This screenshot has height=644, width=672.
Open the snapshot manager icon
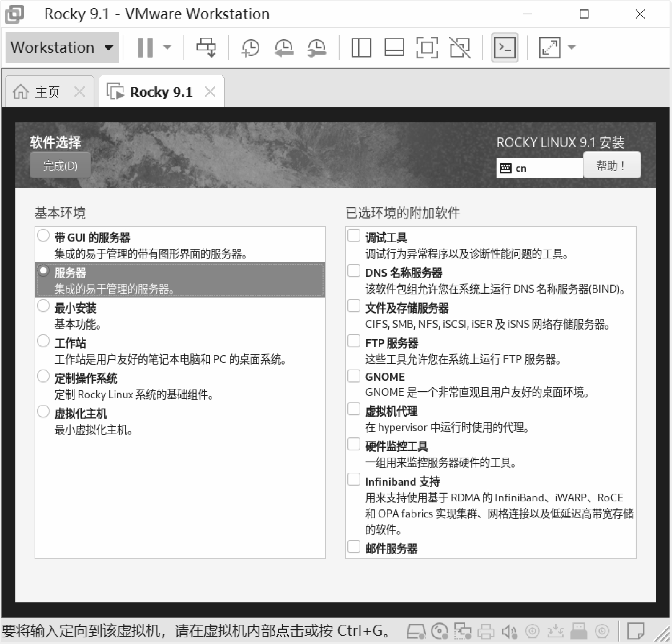(317, 47)
